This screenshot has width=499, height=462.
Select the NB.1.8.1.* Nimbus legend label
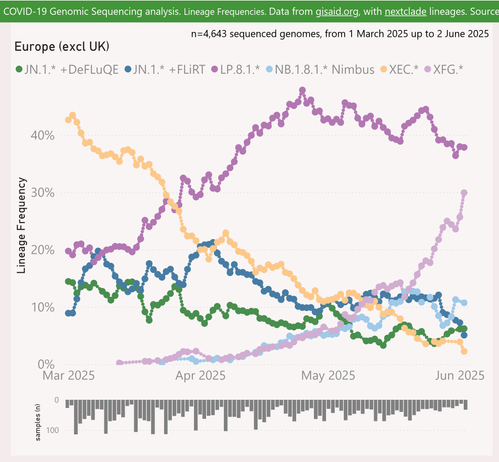click(x=324, y=70)
